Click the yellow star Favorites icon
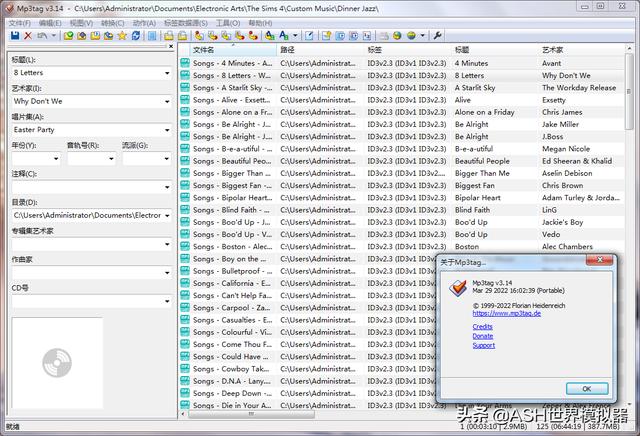Image resolution: width=640 pixels, height=436 pixels. [x=122, y=36]
